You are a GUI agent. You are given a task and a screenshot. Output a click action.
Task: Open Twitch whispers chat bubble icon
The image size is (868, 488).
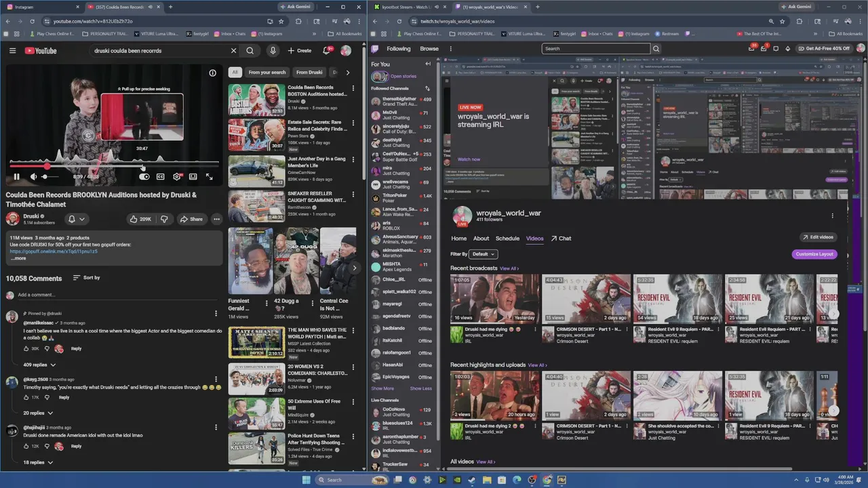coord(776,49)
